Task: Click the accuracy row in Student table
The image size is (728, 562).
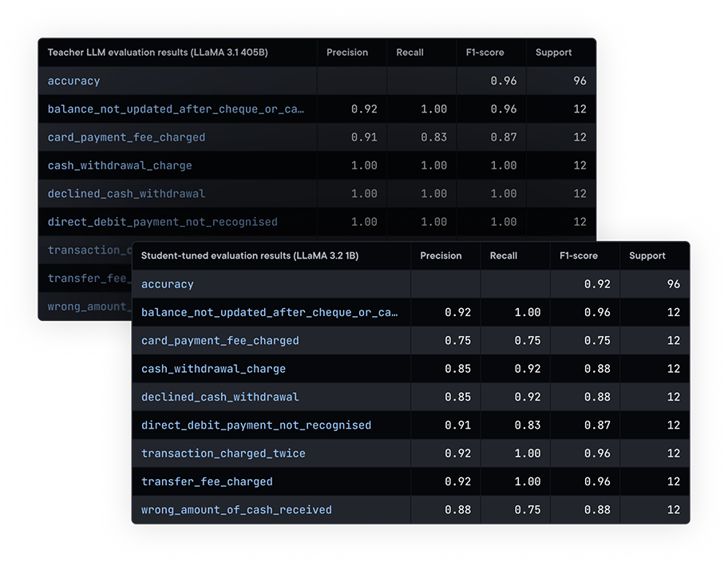Action: (x=411, y=284)
